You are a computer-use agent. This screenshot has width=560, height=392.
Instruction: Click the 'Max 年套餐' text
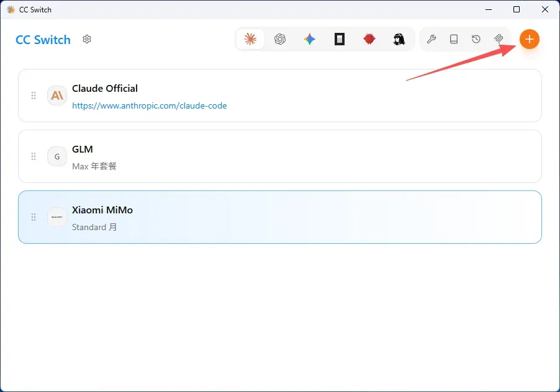(94, 166)
